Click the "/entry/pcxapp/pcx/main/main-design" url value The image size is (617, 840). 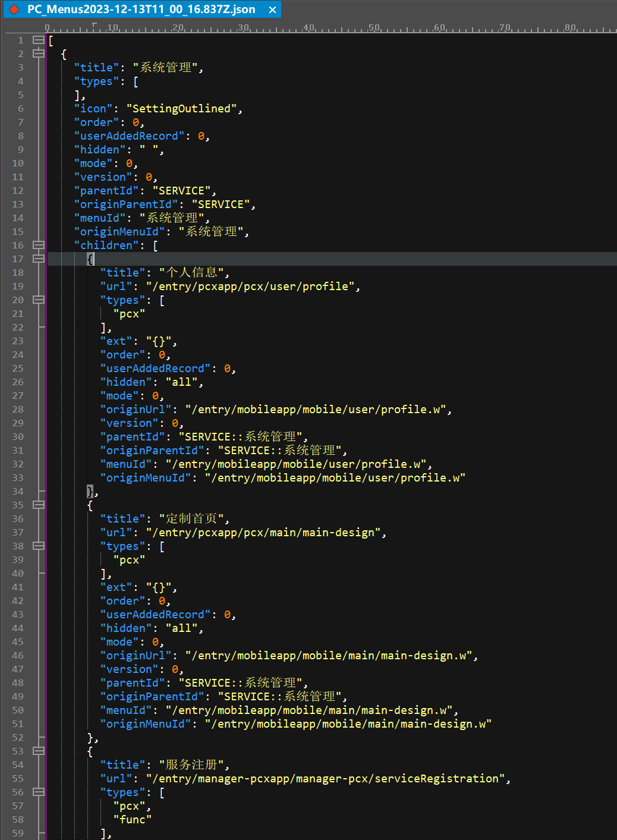[263, 532]
